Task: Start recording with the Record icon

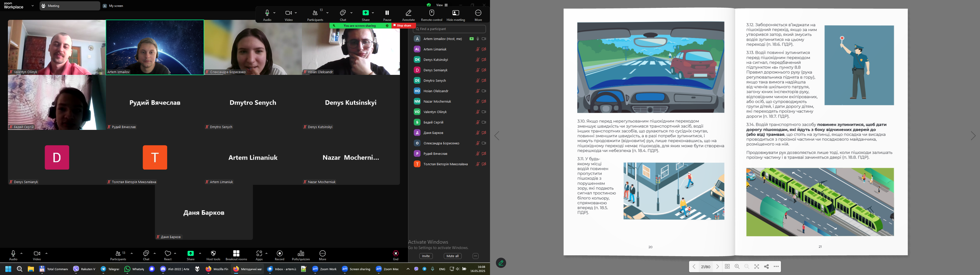Action: coord(280,255)
